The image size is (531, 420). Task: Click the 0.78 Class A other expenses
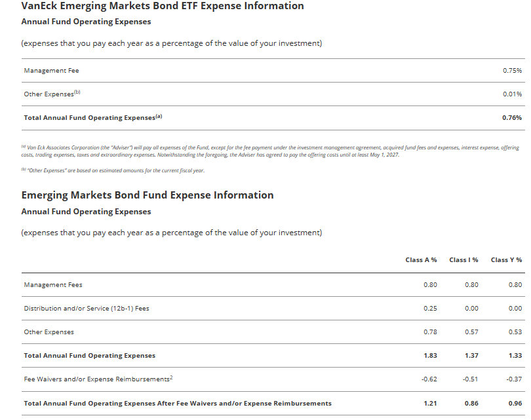point(430,332)
